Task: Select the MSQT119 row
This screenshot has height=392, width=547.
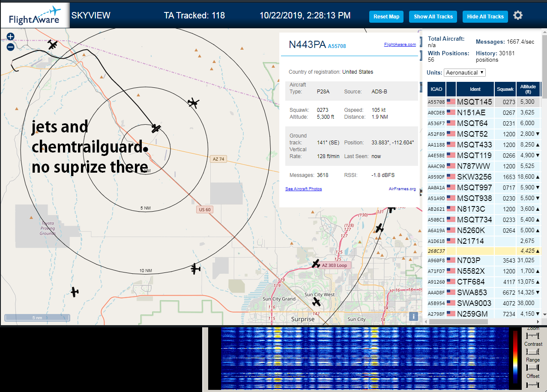Action: (x=484, y=156)
